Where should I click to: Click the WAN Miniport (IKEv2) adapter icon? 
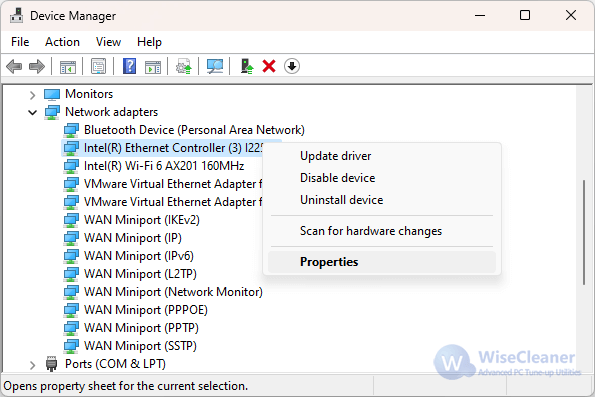click(x=71, y=220)
